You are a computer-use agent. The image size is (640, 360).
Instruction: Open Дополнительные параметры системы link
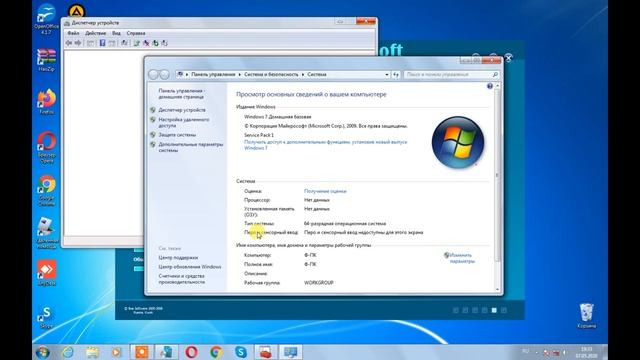(x=191, y=147)
